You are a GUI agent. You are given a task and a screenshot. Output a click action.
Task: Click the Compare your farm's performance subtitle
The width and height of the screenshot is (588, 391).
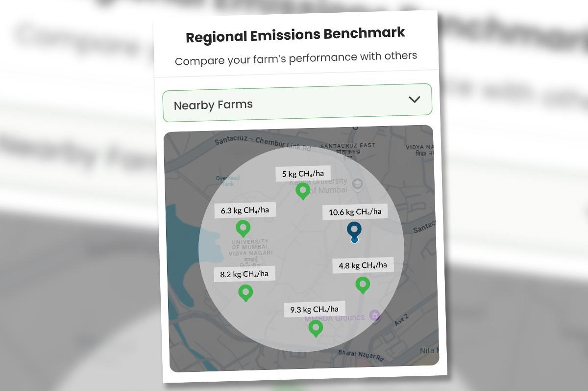[296, 58]
